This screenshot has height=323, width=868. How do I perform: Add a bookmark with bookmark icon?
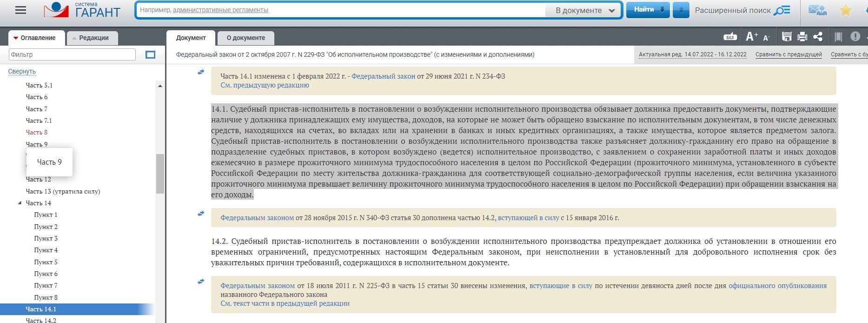pyautogui.click(x=838, y=37)
